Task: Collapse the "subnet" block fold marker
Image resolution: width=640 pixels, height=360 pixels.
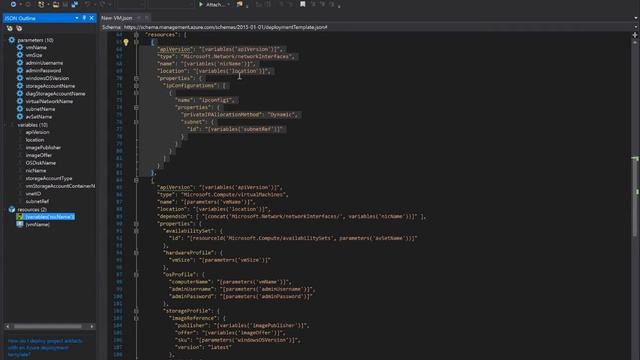Action: (136, 122)
